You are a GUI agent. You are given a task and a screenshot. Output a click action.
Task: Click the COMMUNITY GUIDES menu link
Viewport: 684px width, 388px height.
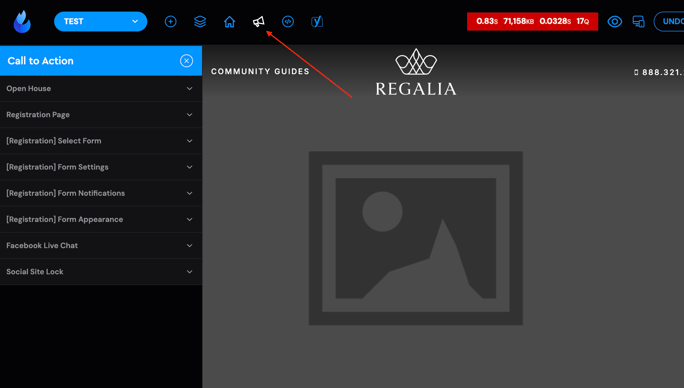pos(260,72)
